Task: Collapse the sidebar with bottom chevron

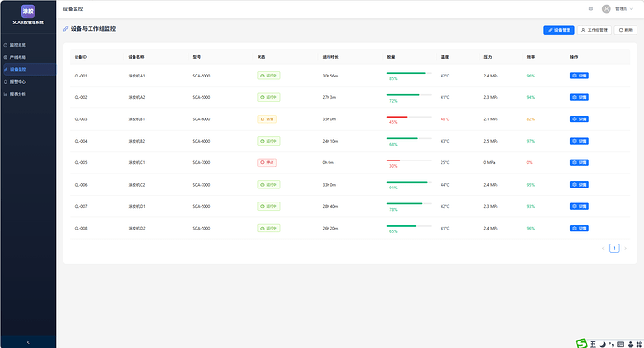Action: point(28,342)
